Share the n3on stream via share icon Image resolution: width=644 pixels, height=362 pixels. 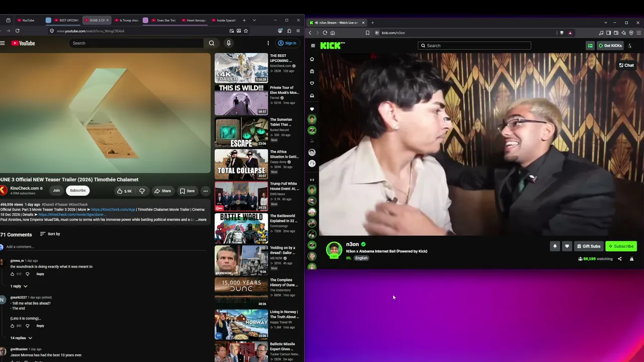[620, 259]
